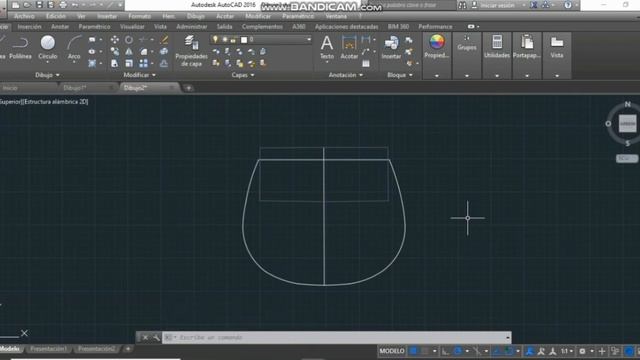Click the Erase pencil tool in Modificar
The width and height of the screenshot is (640, 360).
pyautogui.click(x=164, y=40)
